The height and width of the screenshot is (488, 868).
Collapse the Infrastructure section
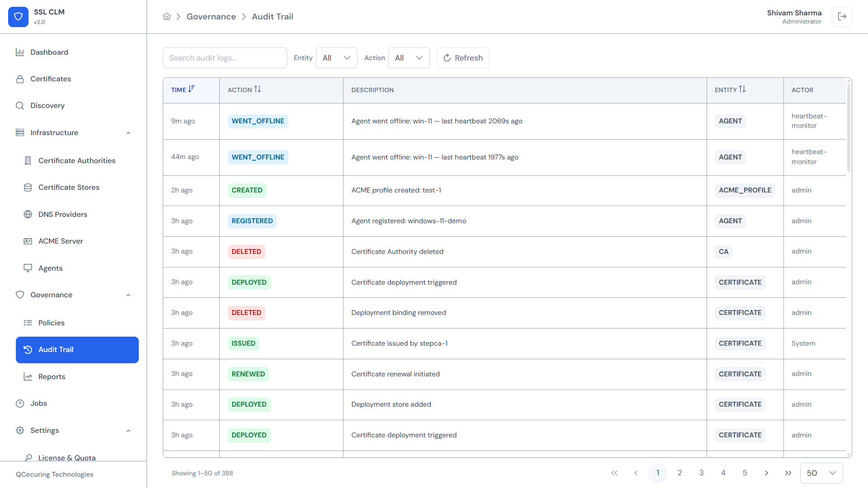pos(128,133)
